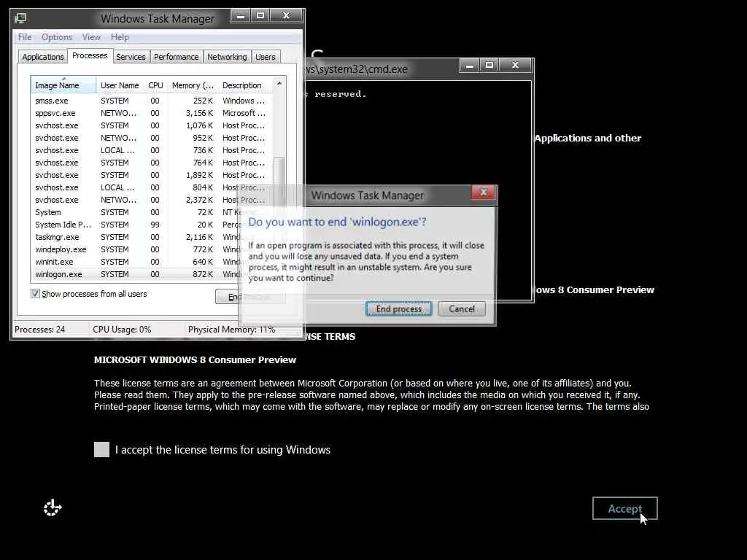Select svchost.exe using 736 K memory
The width and height of the screenshot is (747, 560).
point(152,150)
